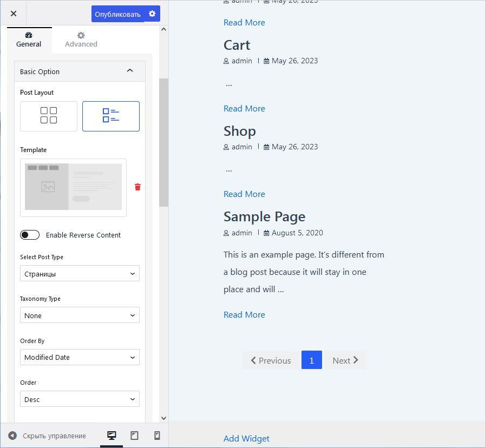Screen dimensions: 485x448
Task: Click admin author under Shop
Action: (242, 147)
